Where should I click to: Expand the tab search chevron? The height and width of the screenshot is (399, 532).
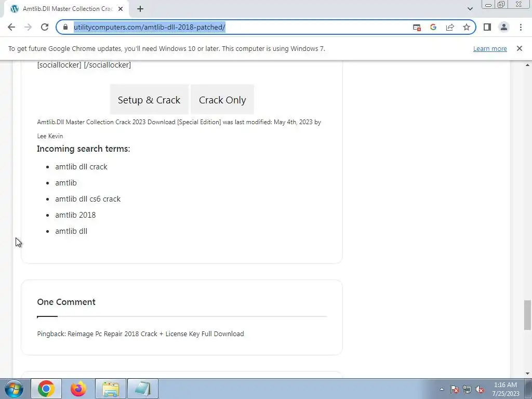pos(470,9)
